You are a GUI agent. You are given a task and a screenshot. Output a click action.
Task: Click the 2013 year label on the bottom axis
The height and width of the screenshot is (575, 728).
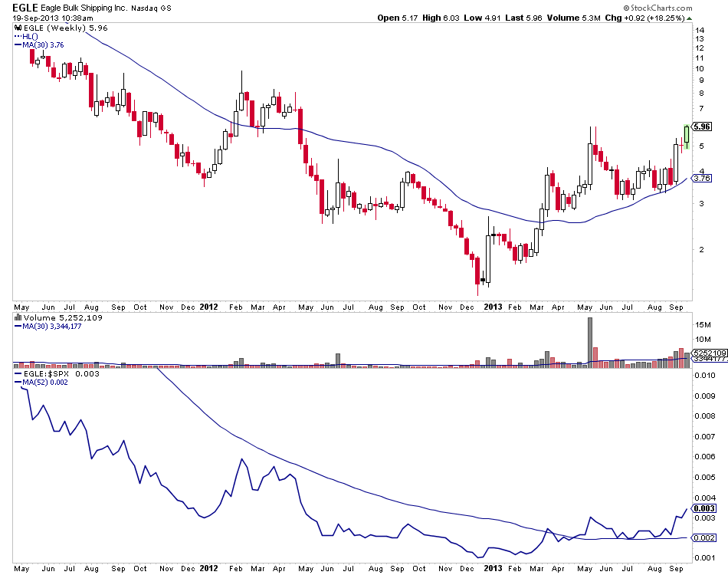[493, 569]
